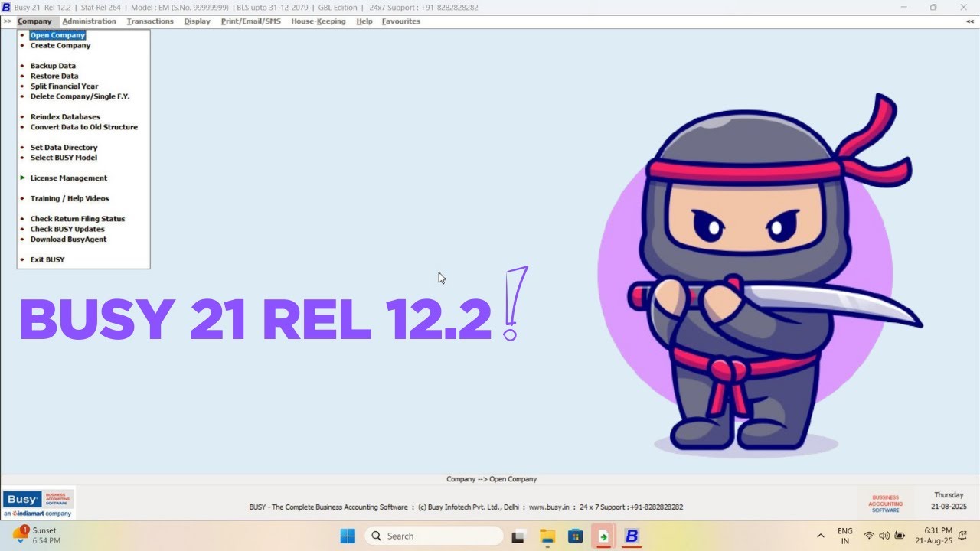Open File Explorer from taskbar
This screenshot has width=980, height=551.
pyautogui.click(x=547, y=536)
